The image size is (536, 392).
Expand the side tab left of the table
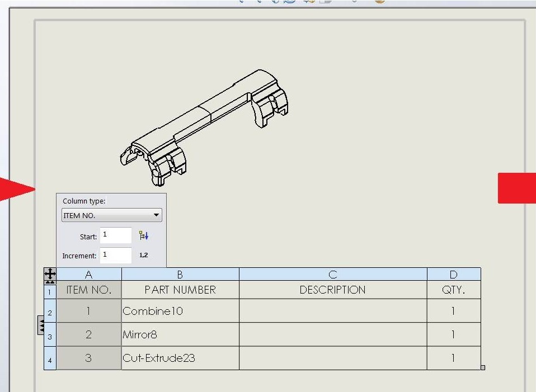tap(41, 325)
